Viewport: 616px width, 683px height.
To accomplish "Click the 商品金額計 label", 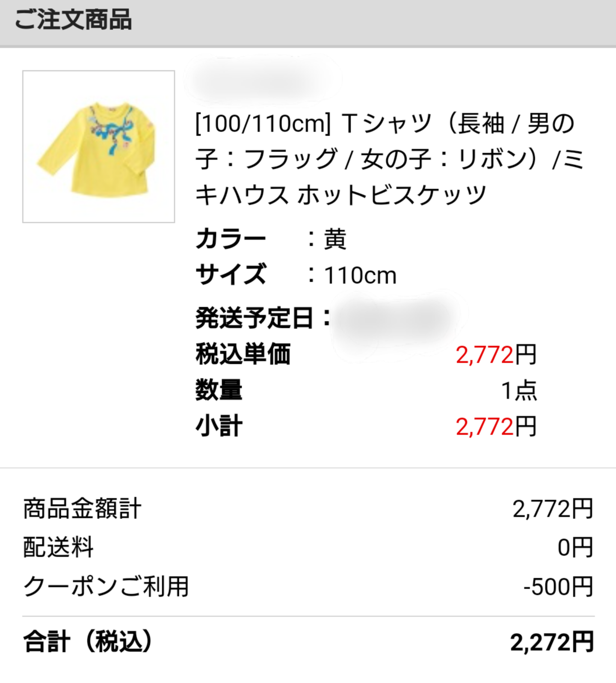I will [82, 509].
